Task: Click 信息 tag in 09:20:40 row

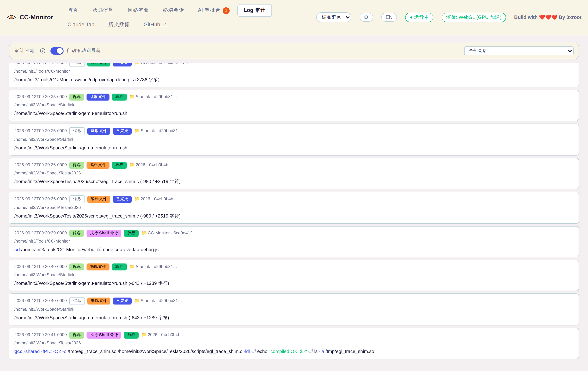Action: click(x=77, y=301)
